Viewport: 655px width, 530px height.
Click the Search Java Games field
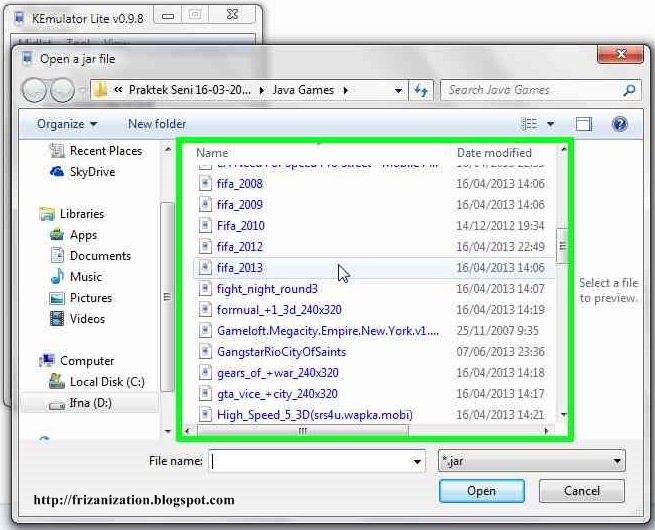click(x=532, y=90)
